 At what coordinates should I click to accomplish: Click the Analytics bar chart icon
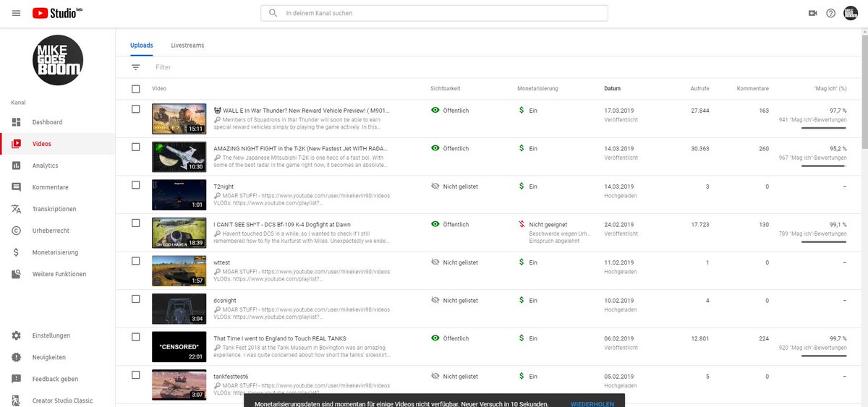pos(17,166)
